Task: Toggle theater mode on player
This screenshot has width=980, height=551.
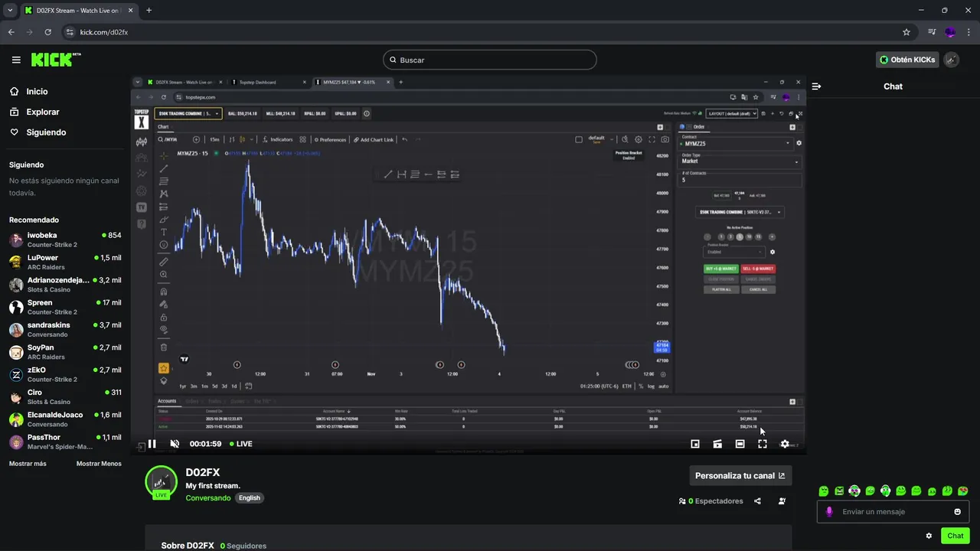Action: pos(740,444)
